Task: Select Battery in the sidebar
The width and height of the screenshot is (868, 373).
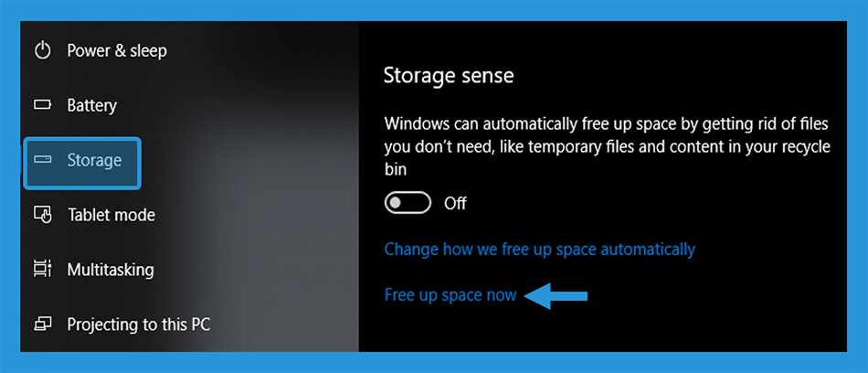Action: click(92, 105)
